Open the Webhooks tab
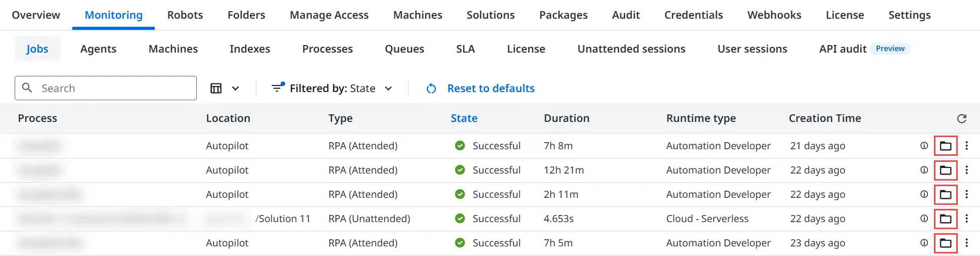 tap(774, 15)
